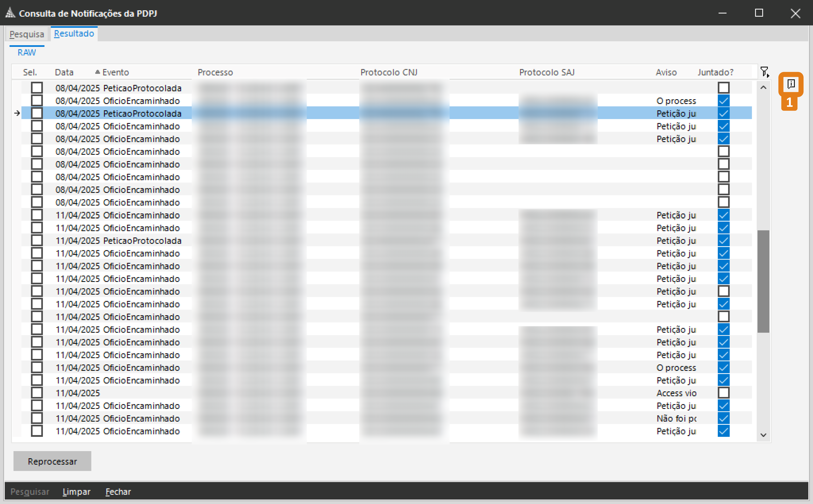813x504 pixels.
Task: Open the grid filter funnel icon
Action: 765,72
